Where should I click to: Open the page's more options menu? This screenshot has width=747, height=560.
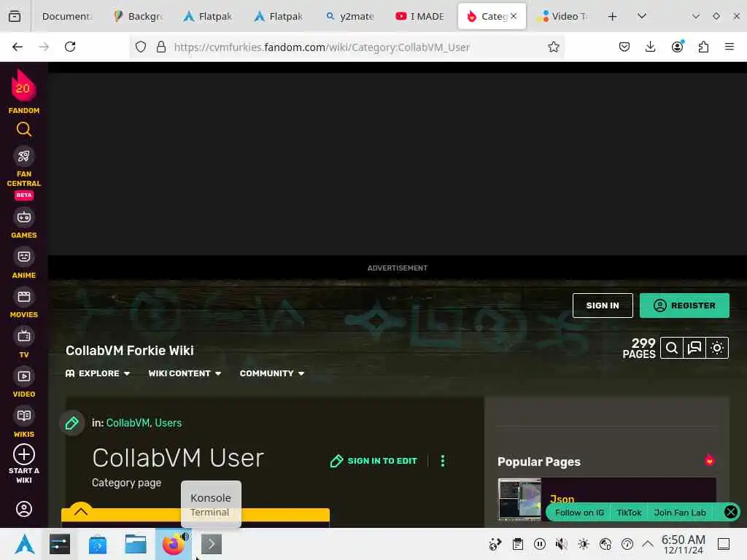(443, 461)
